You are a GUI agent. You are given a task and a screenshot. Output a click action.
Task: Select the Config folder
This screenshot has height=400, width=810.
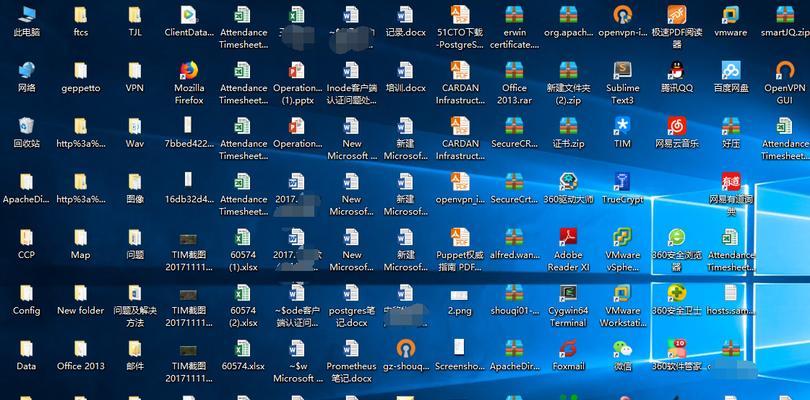26,300
